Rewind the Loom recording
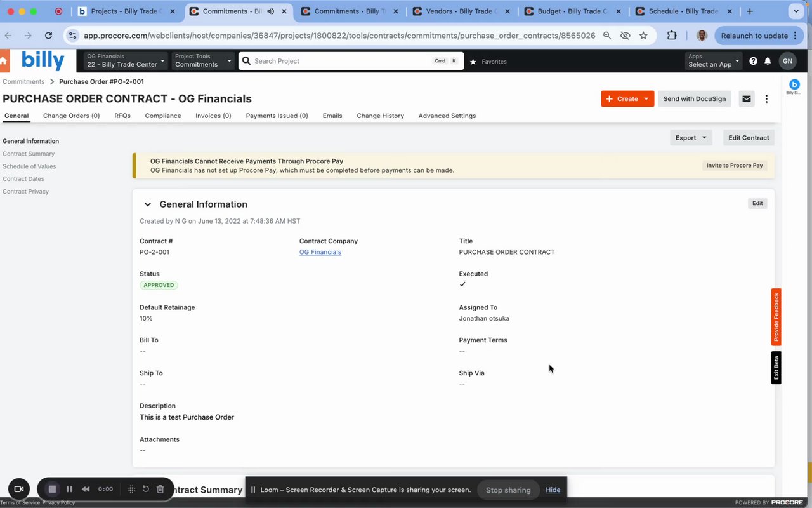Screen dimensions: 812x508 [x=86, y=489]
